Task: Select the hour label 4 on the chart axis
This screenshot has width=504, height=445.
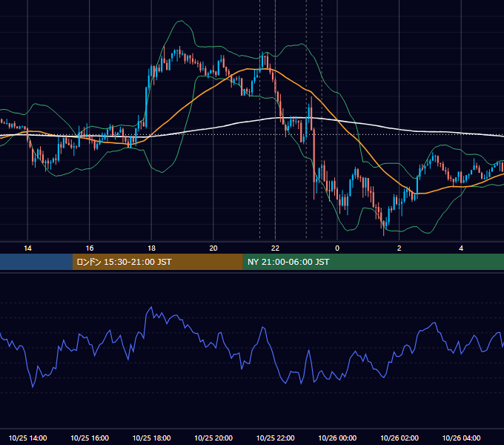Action: click(461, 248)
